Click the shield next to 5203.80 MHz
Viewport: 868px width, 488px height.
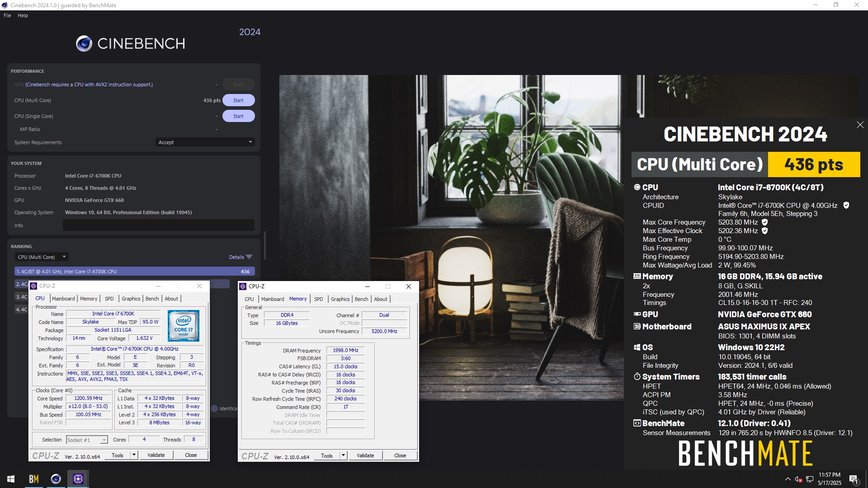click(x=764, y=222)
